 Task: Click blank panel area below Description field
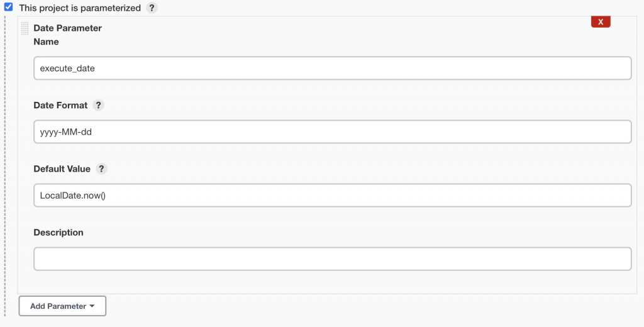tap(332, 282)
